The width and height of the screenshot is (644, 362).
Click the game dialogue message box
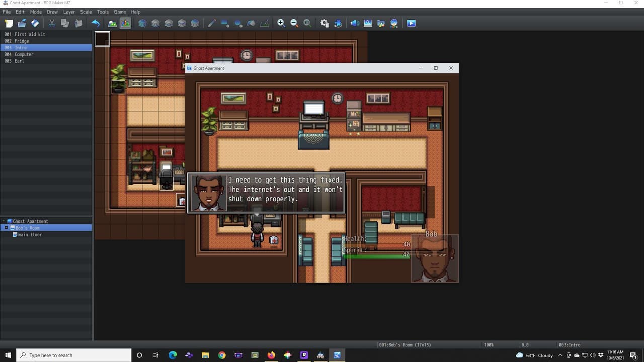click(266, 194)
